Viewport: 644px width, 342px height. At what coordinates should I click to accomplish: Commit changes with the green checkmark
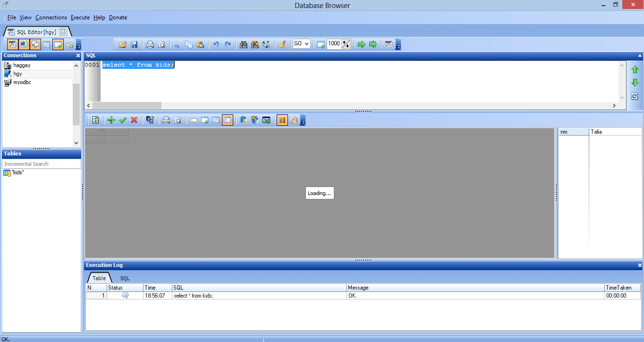[x=123, y=120]
